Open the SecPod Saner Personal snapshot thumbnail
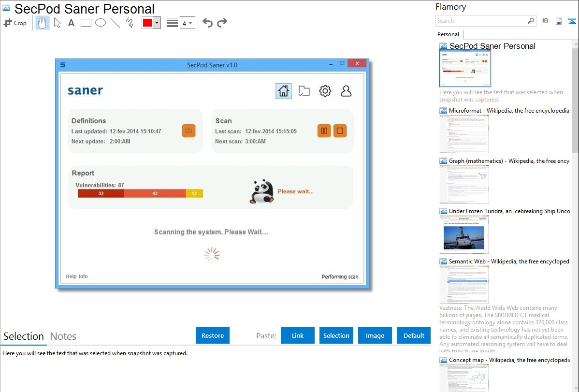579x392 pixels. (465, 69)
